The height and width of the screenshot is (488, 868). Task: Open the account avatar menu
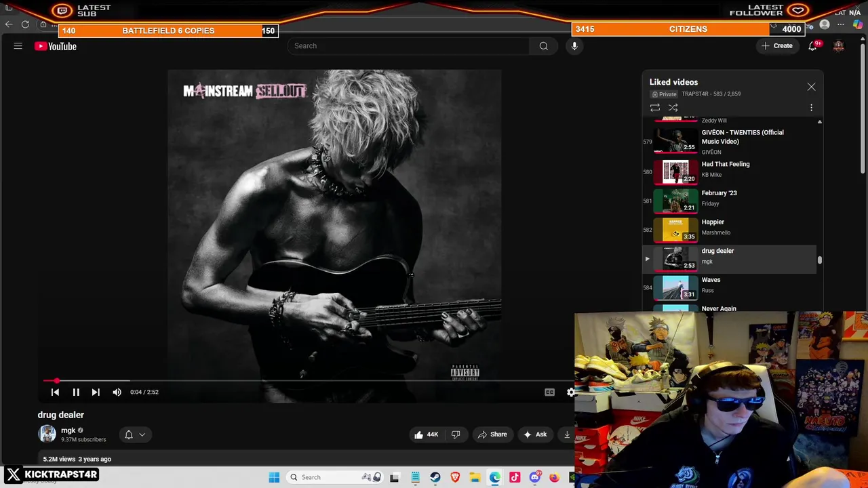tap(839, 46)
